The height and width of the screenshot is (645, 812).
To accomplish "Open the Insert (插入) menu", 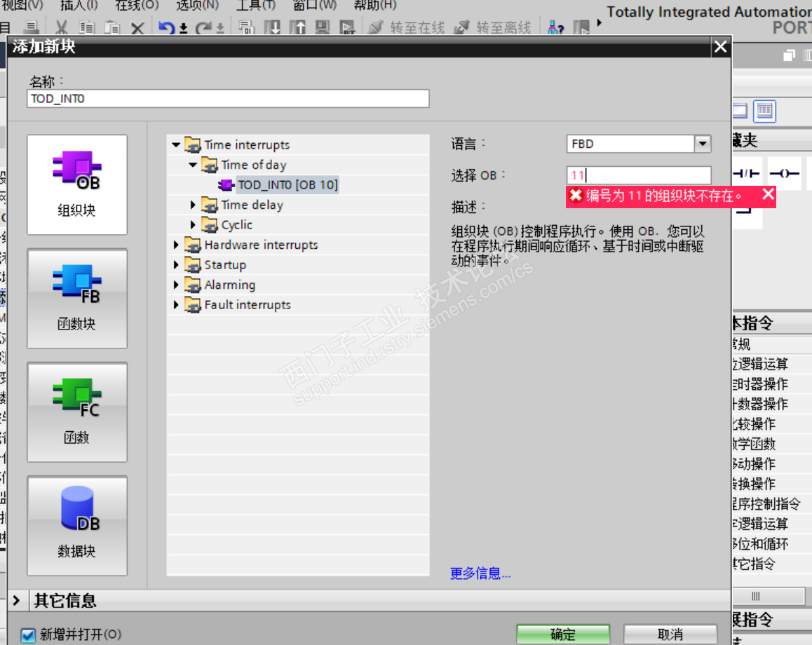I will 79,5.
